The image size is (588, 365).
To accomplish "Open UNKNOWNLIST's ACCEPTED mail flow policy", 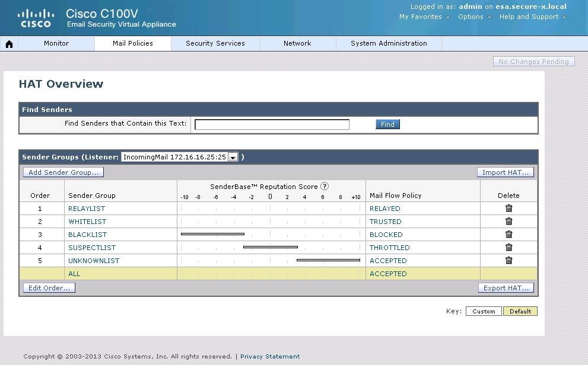I will [388, 261].
